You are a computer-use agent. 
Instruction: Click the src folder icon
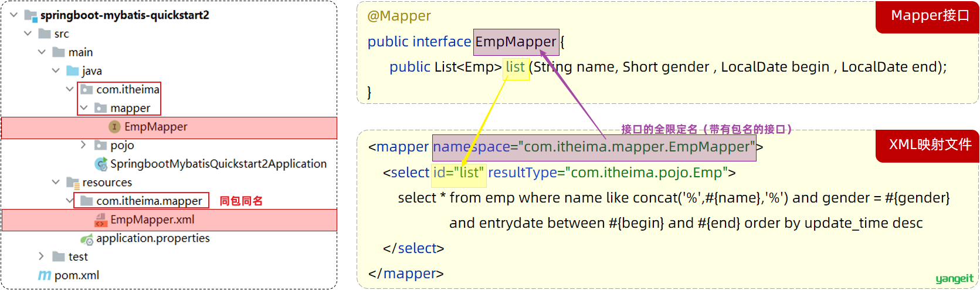point(45,33)
